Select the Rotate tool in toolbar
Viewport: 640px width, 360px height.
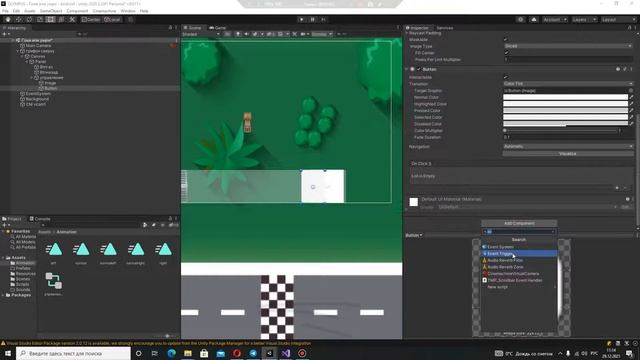(29, 20)
